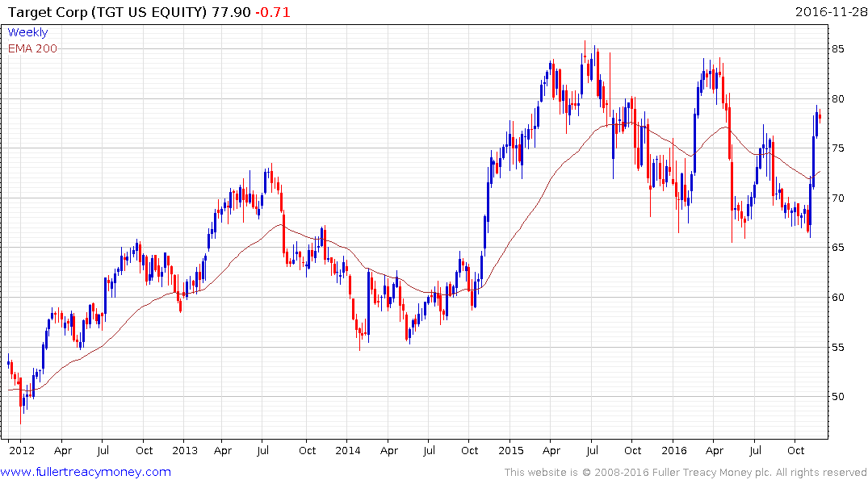Click the 2013 year label on time axis
Image resolution: width=868 pixels, height=484 pixels.
click(x=185, y=450)
